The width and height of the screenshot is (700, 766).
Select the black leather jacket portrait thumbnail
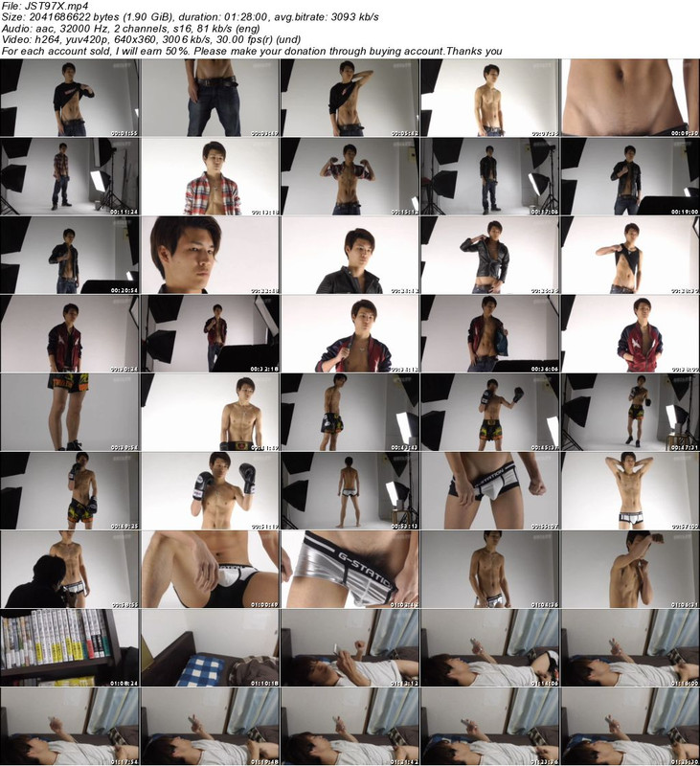click(350, 255)
